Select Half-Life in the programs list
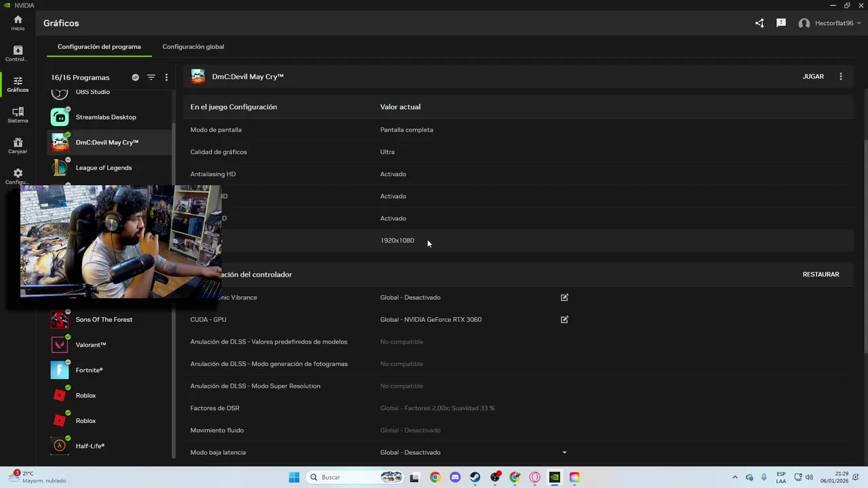The width and height of the screenshot is (868, 488). (111, 446)
